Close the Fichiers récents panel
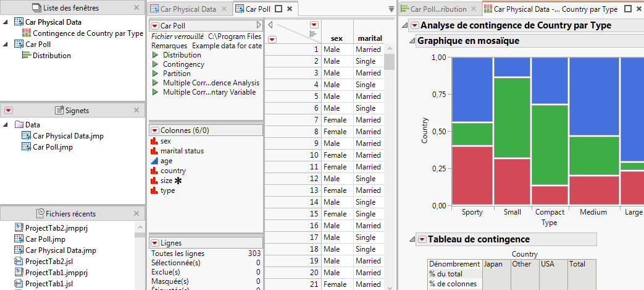Screen dimensions: 644x290 [136, 213]
